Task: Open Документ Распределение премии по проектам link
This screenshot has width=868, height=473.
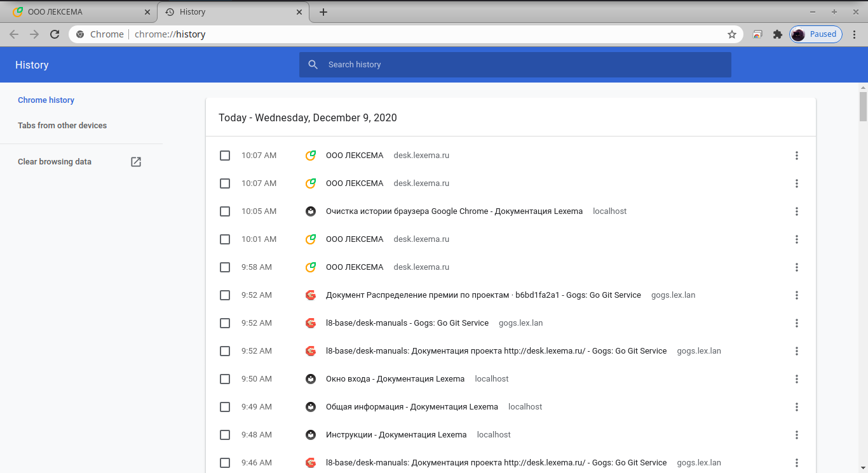Action: pyautogui.click(x=483, y=295)
